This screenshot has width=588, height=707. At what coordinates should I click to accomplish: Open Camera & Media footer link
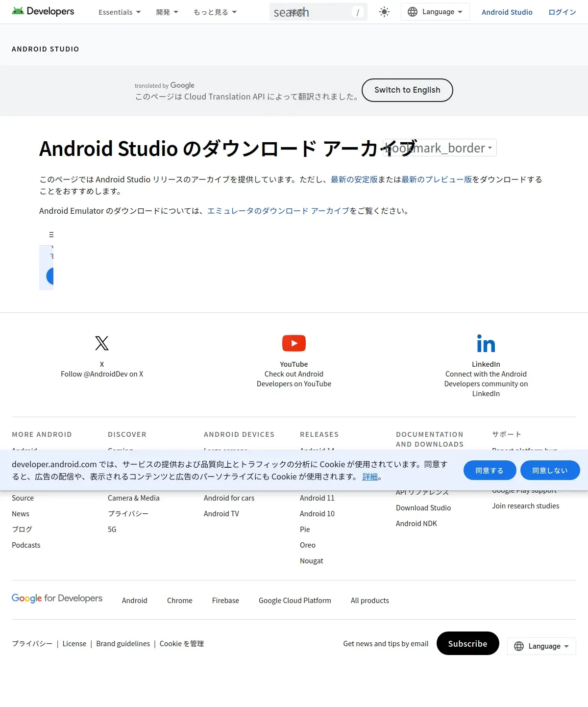[134, 498]
